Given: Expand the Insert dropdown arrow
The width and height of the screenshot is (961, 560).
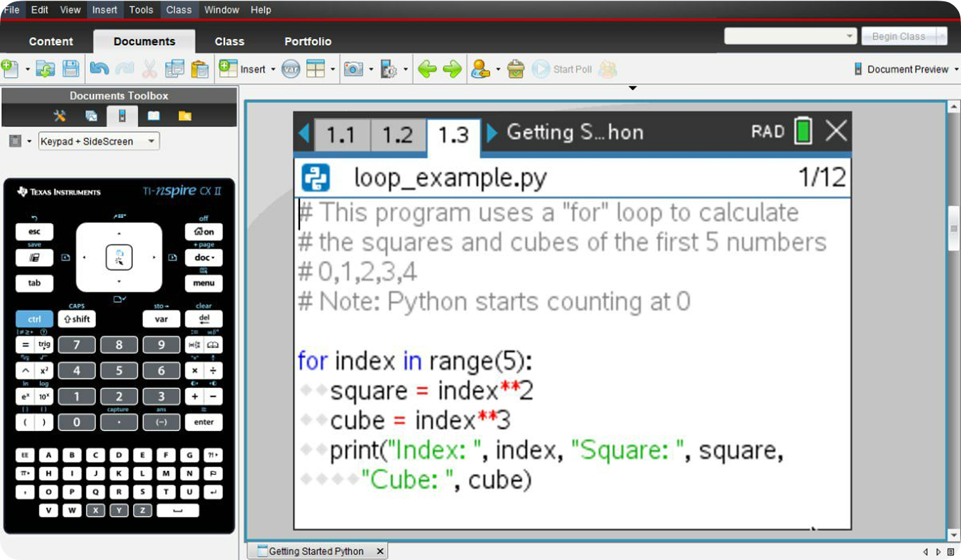Looking at the screenshot, I should [273, 69].
